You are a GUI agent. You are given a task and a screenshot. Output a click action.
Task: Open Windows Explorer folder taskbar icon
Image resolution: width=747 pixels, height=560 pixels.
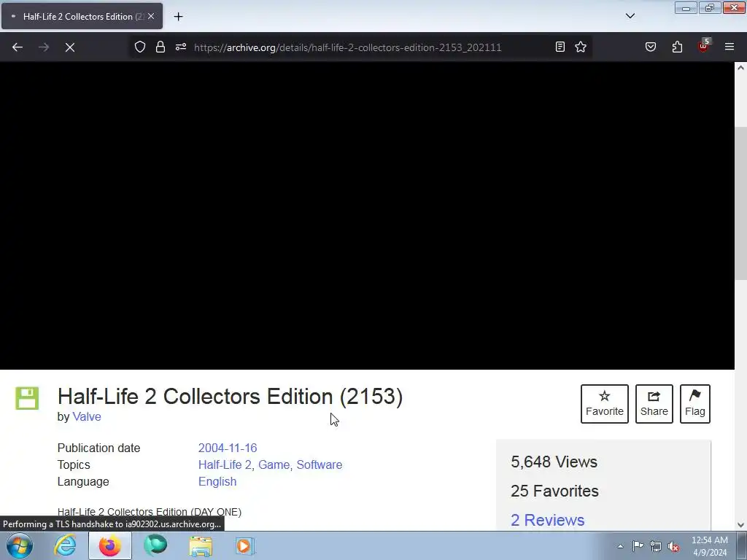[201, 545]
